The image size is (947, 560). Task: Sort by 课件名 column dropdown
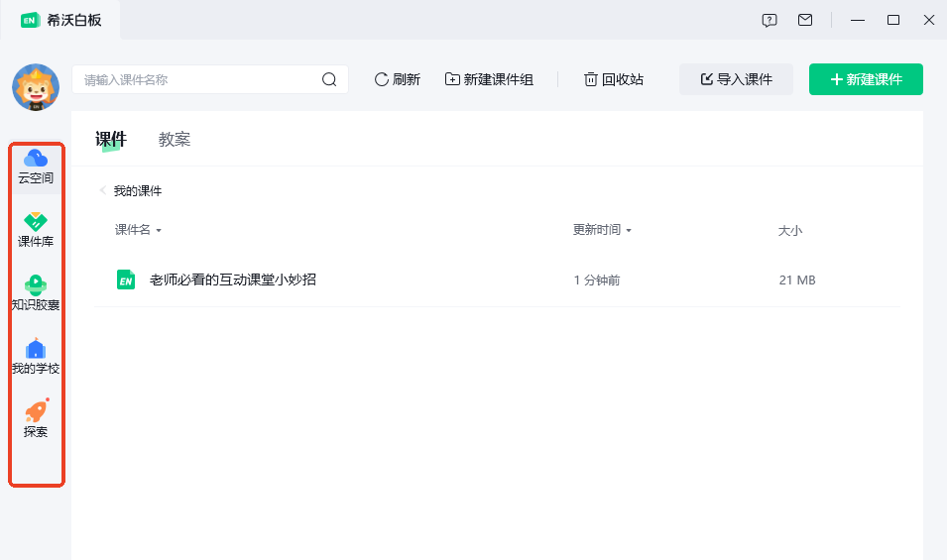coord(138,230)
